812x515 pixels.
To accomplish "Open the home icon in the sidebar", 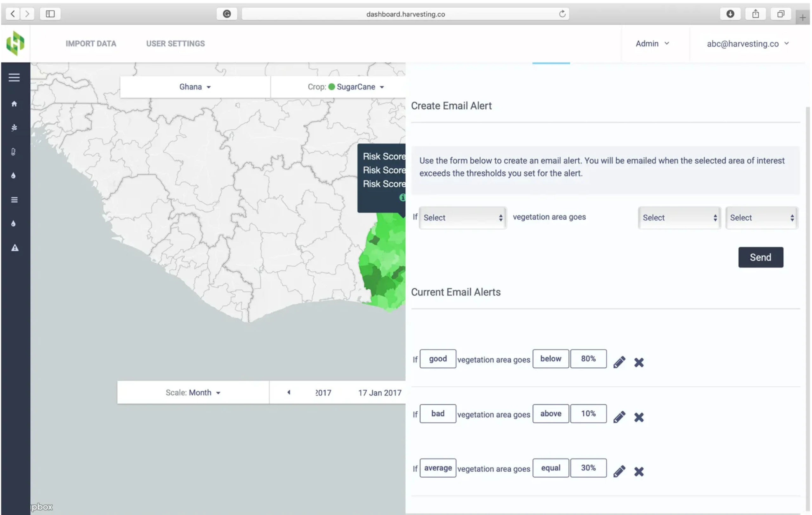I will coord(14,104).
